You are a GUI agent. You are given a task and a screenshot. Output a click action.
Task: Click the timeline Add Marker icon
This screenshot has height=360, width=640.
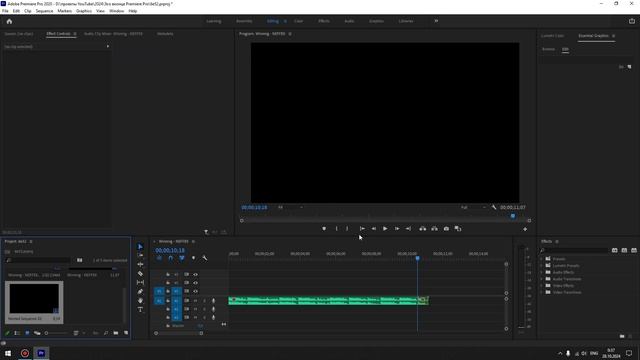point(193,258)
